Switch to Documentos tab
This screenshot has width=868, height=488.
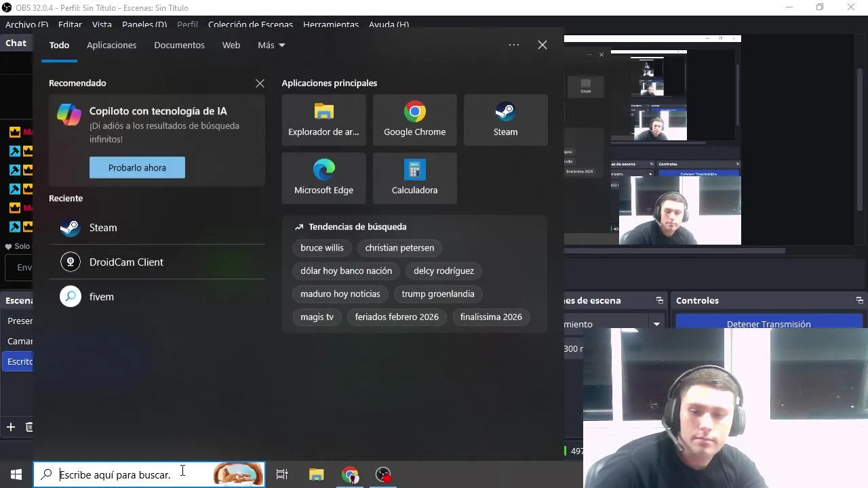coord(179,45)
